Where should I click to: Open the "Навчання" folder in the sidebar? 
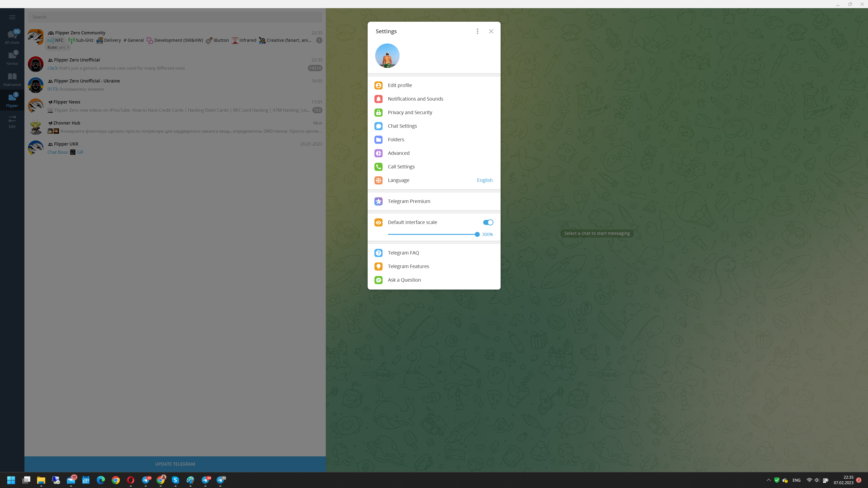[x=12, y=78]
